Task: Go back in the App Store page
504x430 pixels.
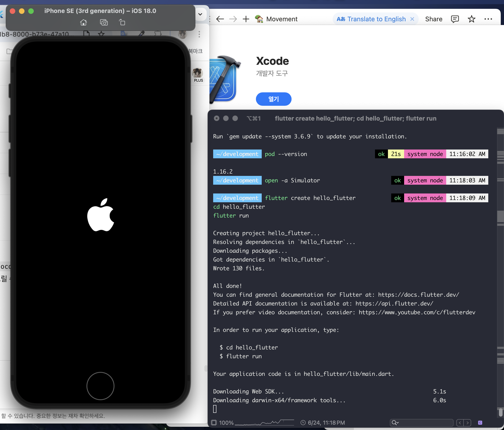Action: click(220, 19)
